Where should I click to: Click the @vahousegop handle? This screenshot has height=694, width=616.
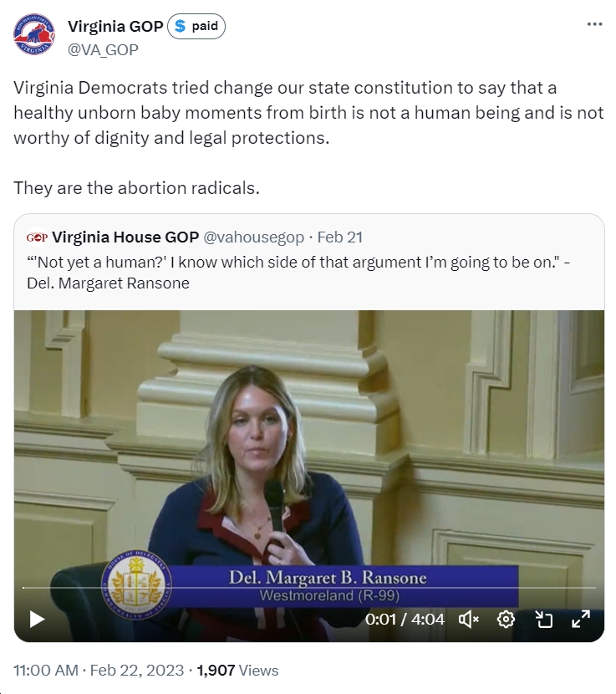pyautogui.click(x=253, y=237)
